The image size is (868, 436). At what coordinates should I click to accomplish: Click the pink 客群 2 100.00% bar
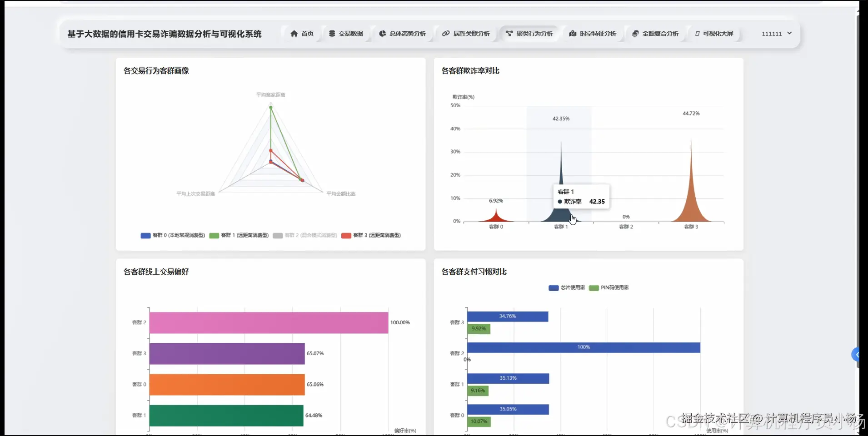269,322
